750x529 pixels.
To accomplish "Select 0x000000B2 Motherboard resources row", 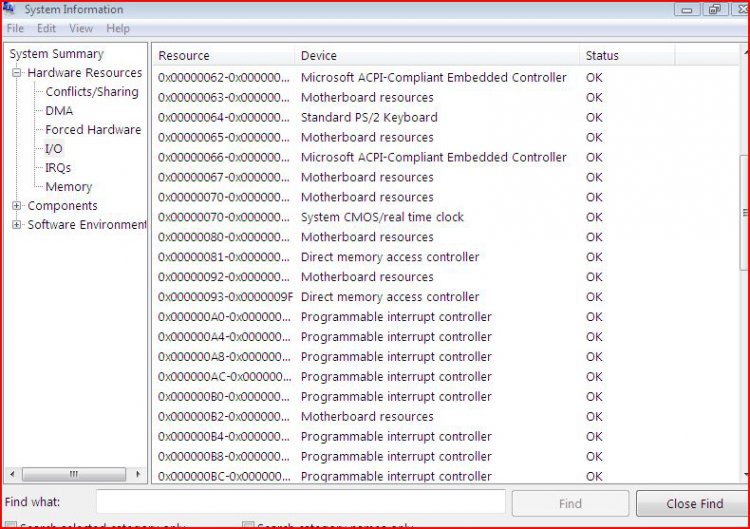I will click(x=380, y=417).
